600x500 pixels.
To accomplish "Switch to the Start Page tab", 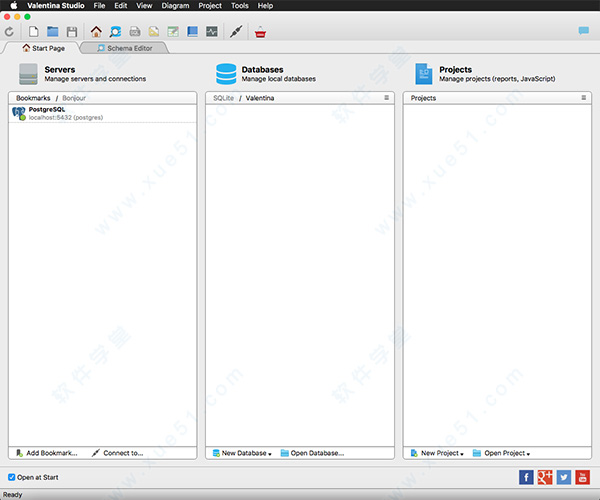I will pos(43,48).
